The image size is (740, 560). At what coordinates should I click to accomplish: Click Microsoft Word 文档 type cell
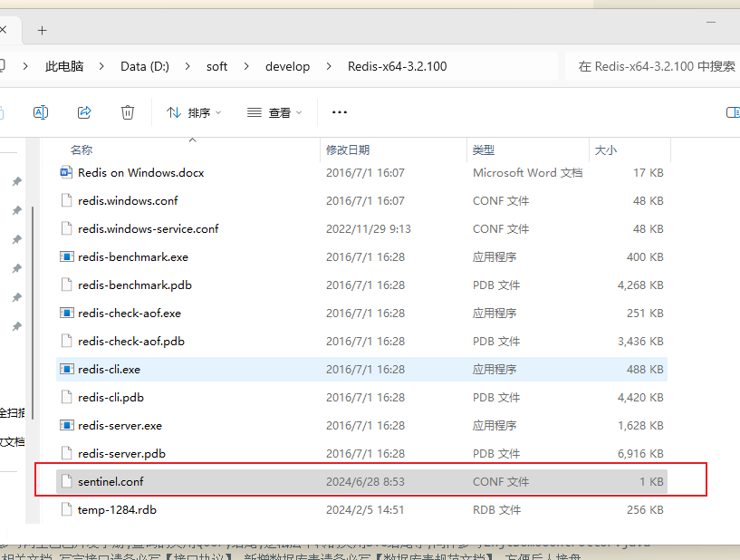[527, 173]
